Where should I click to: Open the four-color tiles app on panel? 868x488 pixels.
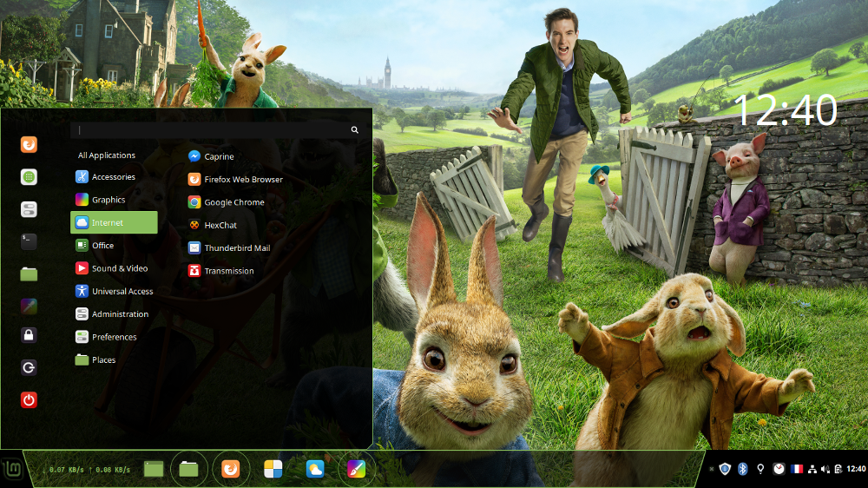pyautogui.click(x=273, y=469)
